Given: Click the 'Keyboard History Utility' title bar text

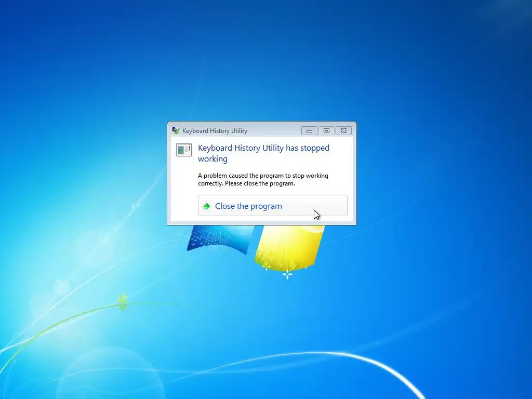Looking at the screenshot, I should (x=215, y=131).
